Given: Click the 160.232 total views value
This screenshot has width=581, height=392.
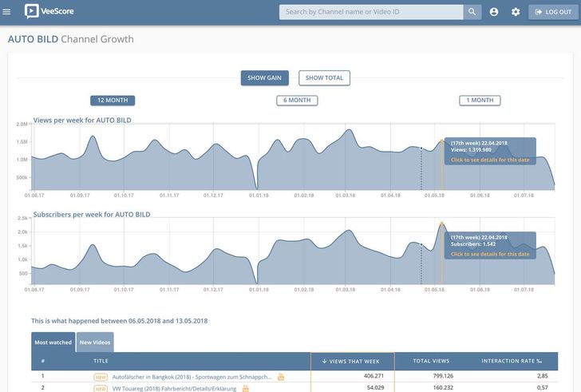Looking at the screenshot, I should [x=443, y=387].
